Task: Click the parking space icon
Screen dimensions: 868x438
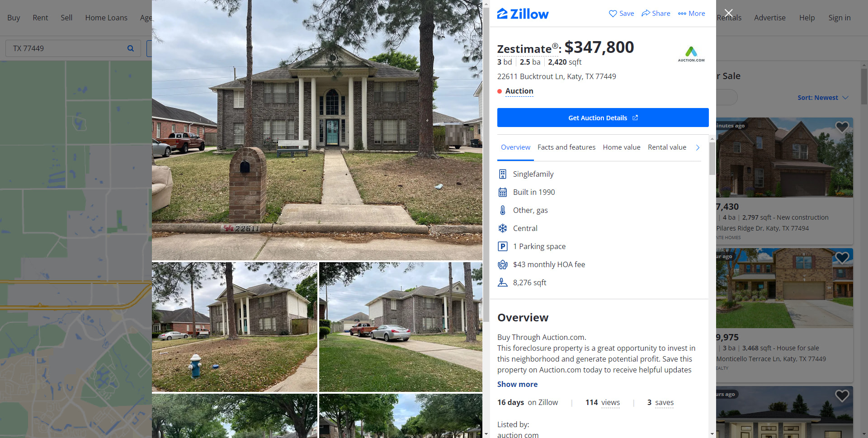Action: pyautogui.click(x=502, y=246)
